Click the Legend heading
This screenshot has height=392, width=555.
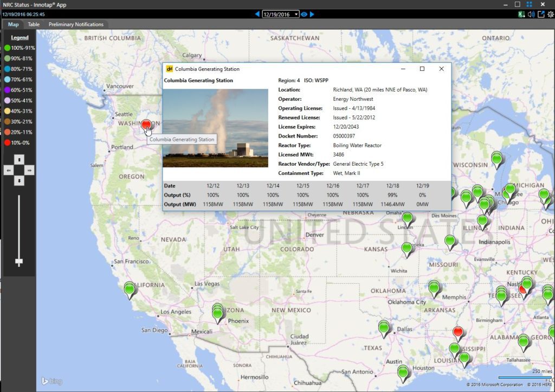point(20,37)
